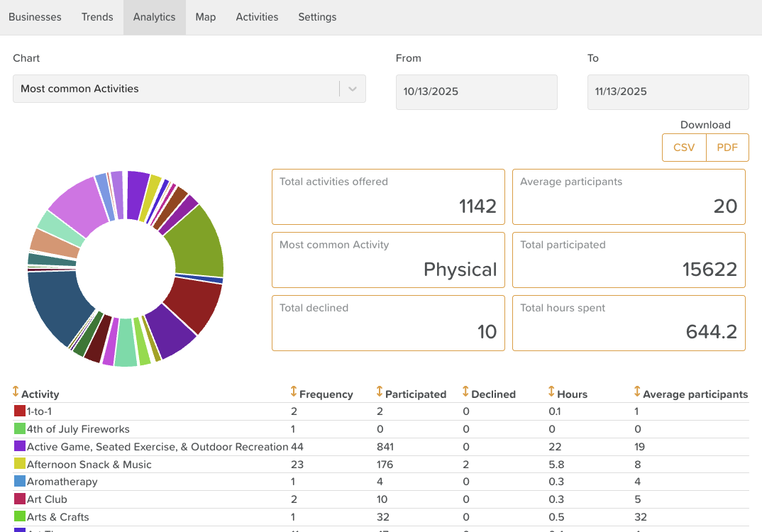Click the red 1-to-1 color swatch
762x532 pixels.
[x=20, y=411]
